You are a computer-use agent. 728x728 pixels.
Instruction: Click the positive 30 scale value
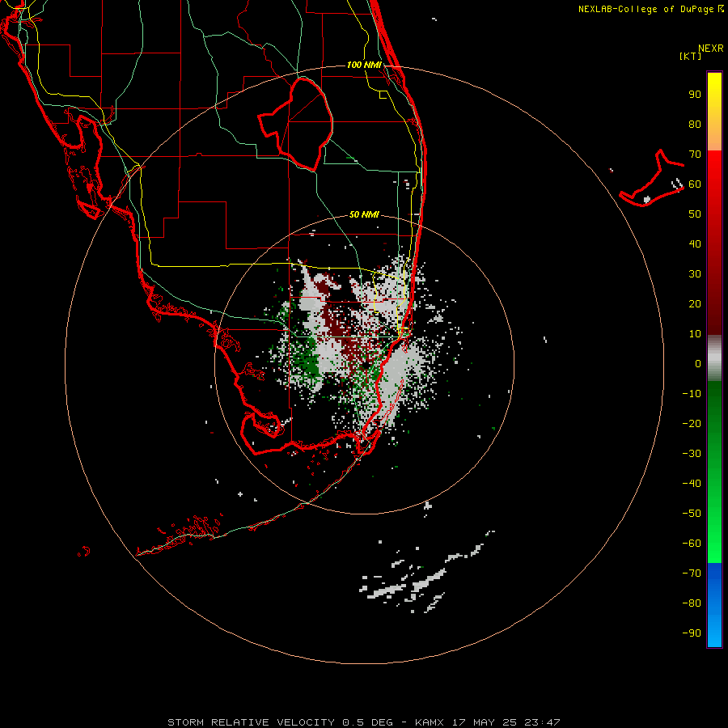(695, 274)
